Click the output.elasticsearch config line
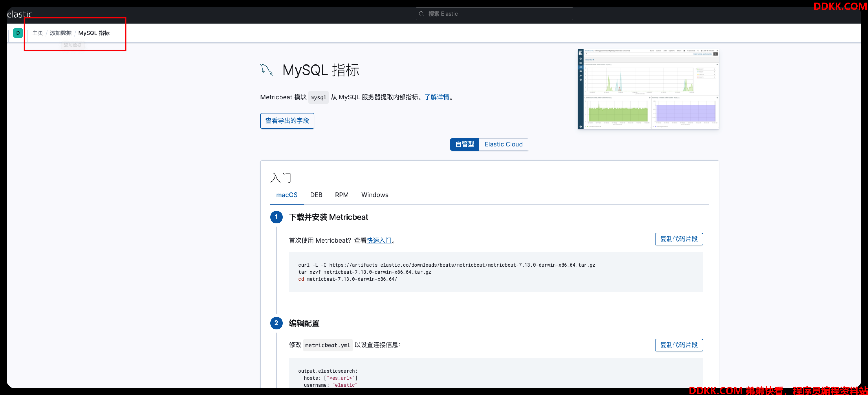868x395 pixels. pos(328,371)
